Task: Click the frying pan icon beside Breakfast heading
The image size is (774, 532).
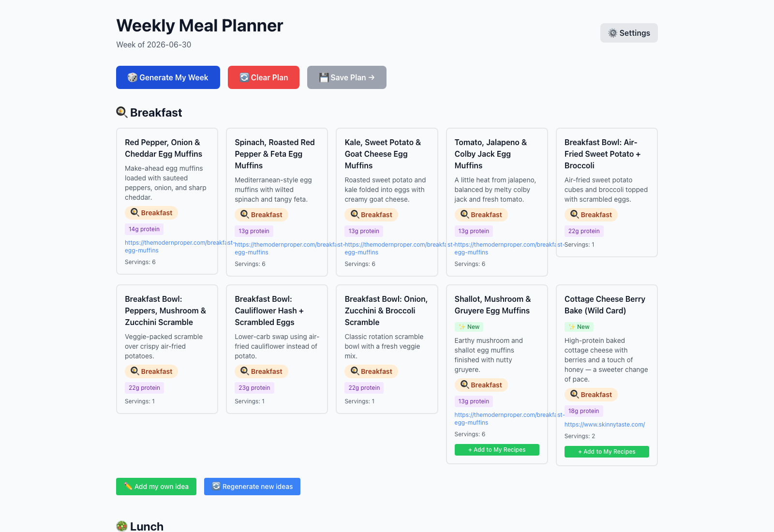Action: 122,112
